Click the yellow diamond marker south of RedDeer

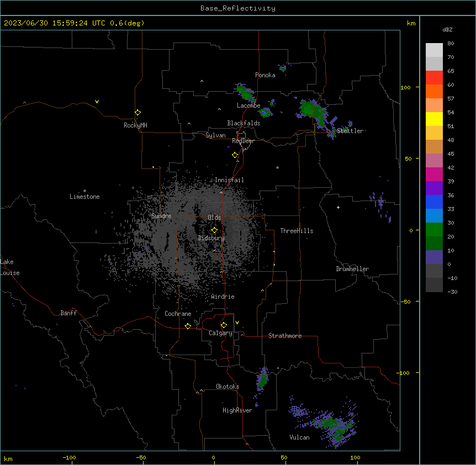(235, 155)
